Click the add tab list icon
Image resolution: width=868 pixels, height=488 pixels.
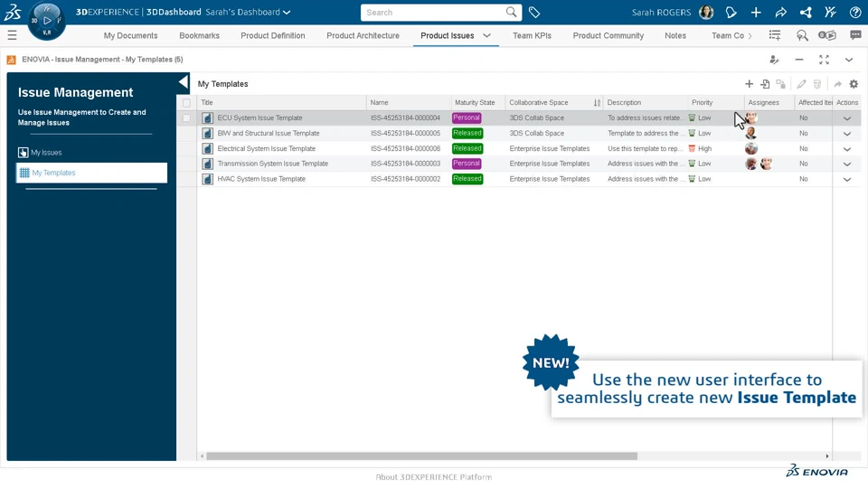(x=775, y=35)
